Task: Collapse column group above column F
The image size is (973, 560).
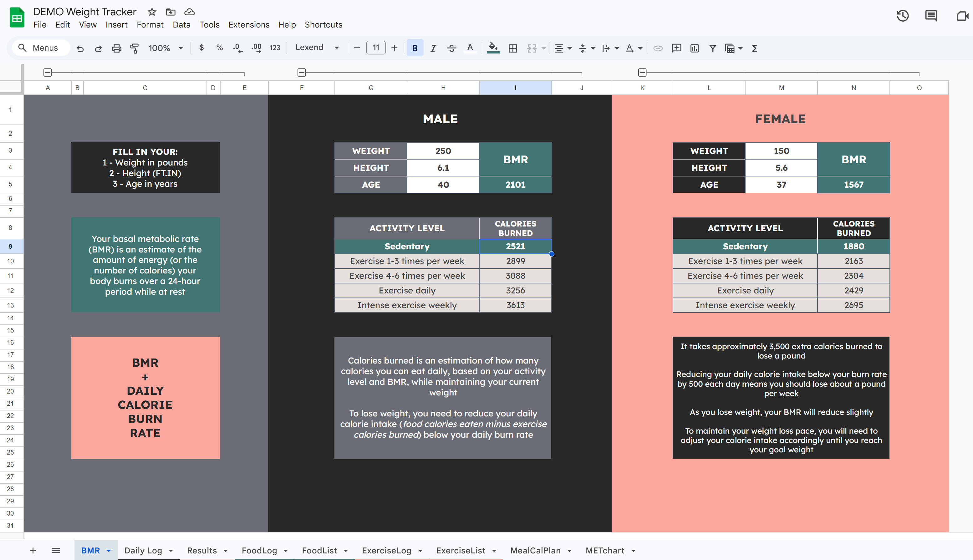Action: pyautogui.click(x=302, y=72)
